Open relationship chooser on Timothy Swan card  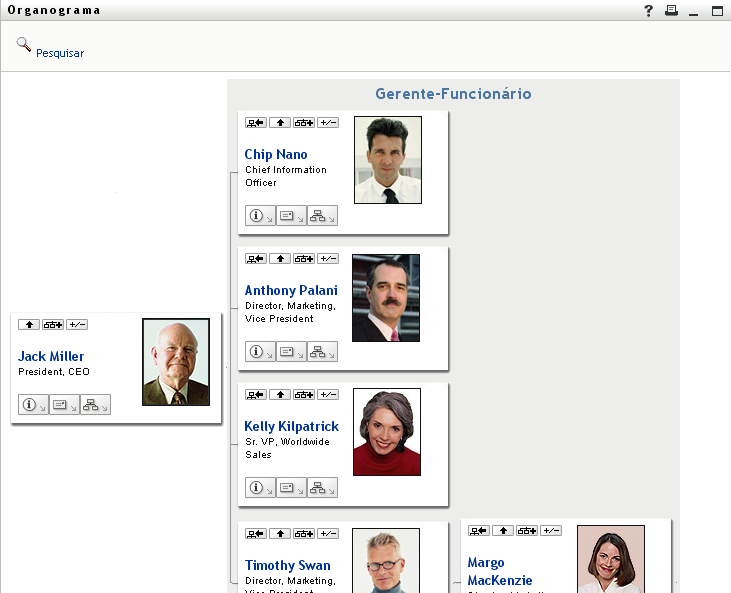pyautogui.click(x=304, y=534)
